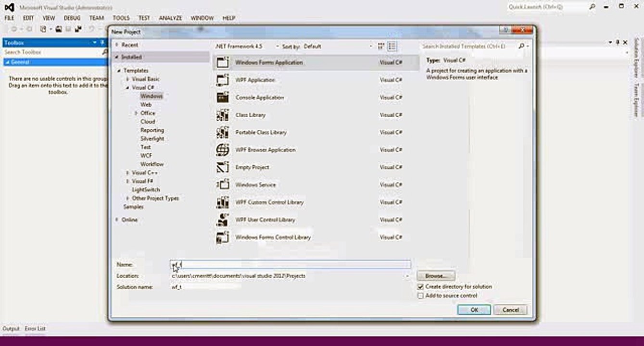The width and height of the screenshot is (644, 346).
Task: Open the Toolbox window position dropdown arrow
Action: 95,43
